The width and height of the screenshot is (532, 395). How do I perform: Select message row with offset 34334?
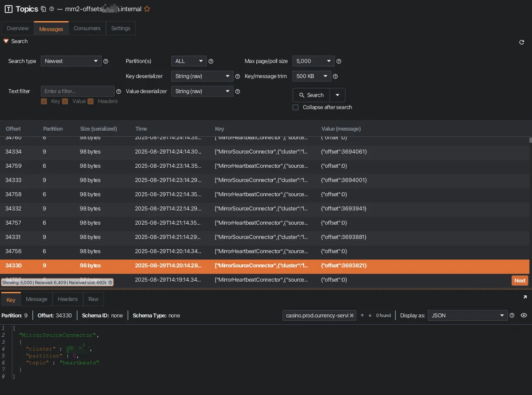tap(264, 152)
